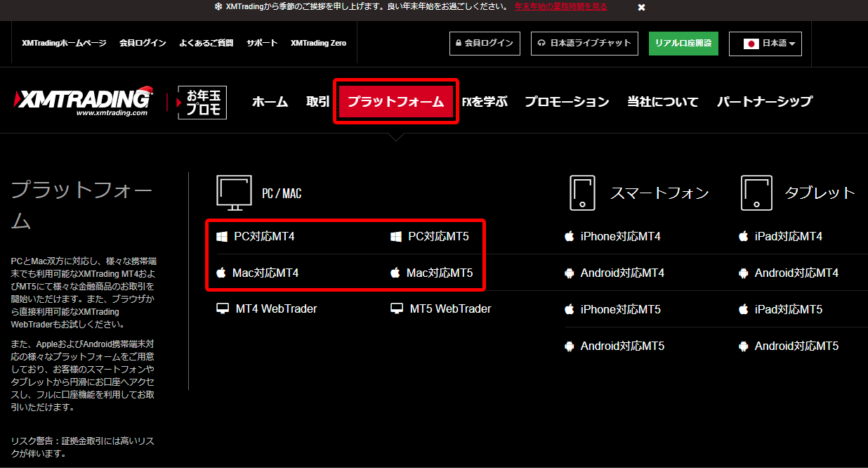The height and width of the screenshot is (468, 868).
Task: Open iPhone対応MT5 page
Action: (x=620, y=309)
